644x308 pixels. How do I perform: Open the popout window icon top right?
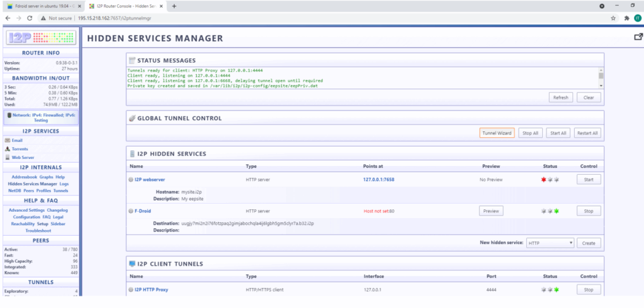pos(638,37)
